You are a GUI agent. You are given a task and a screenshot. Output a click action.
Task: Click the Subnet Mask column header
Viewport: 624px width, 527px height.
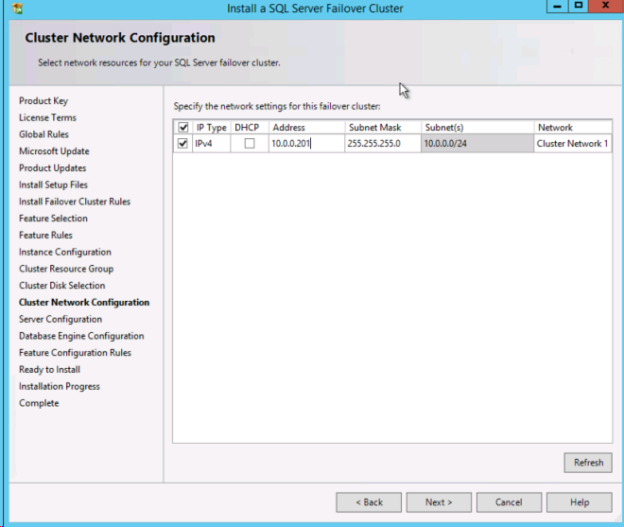click(383, 127)
